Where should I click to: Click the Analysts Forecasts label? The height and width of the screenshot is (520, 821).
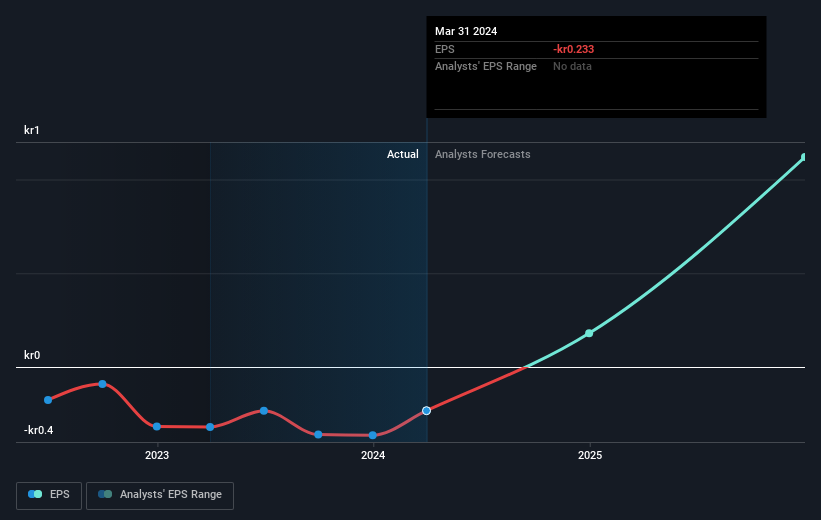point(483,154)
